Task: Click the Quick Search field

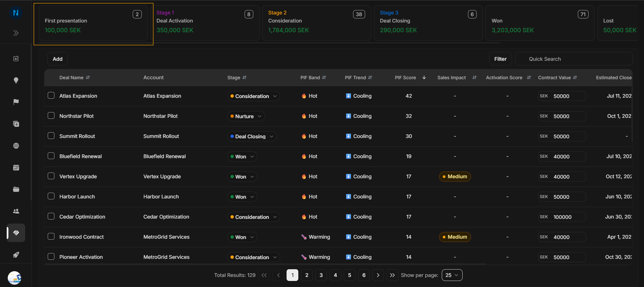Action: click(x=574, y=59)
